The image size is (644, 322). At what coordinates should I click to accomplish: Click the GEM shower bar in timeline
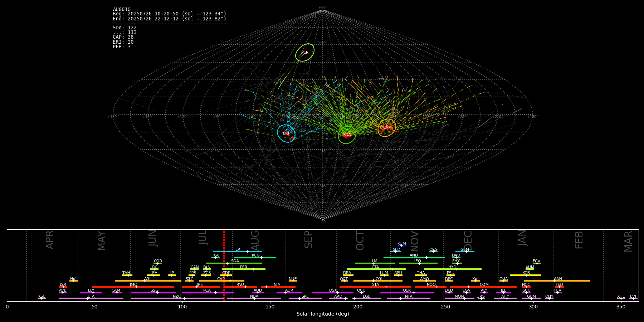pos(465,252)
